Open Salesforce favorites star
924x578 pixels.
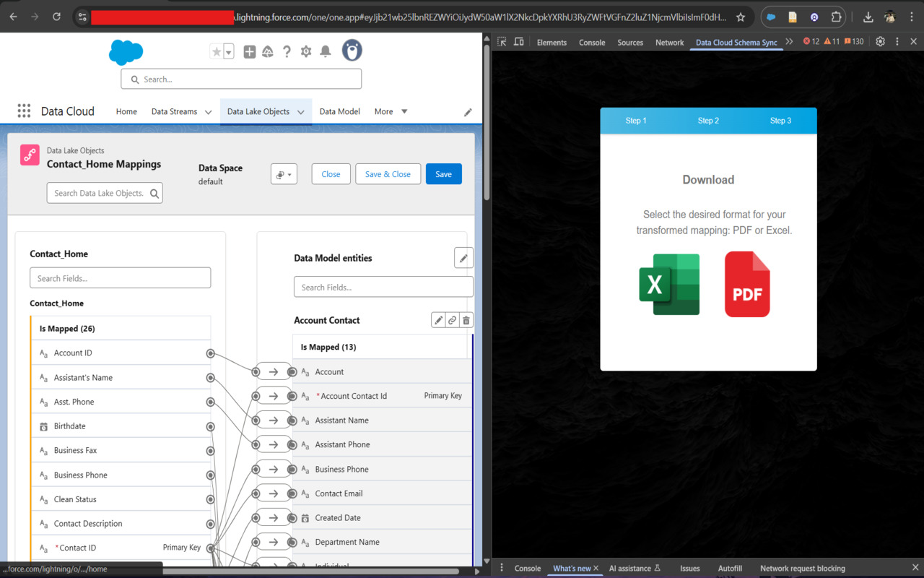tap(217, 51)
